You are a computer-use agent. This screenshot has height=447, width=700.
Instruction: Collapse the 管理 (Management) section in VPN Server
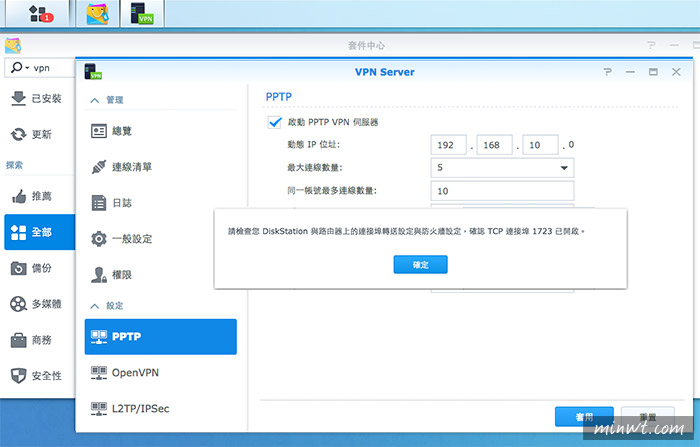click(95, 100)
